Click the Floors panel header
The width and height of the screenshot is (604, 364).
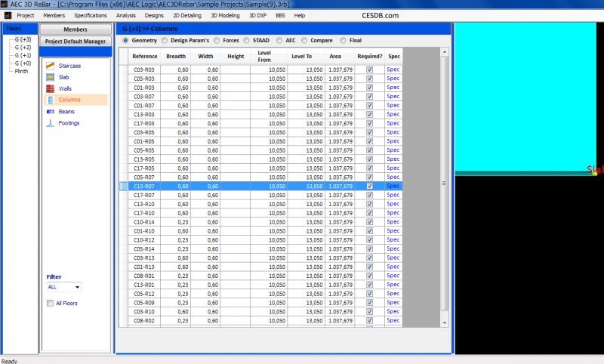click(20, 29)
